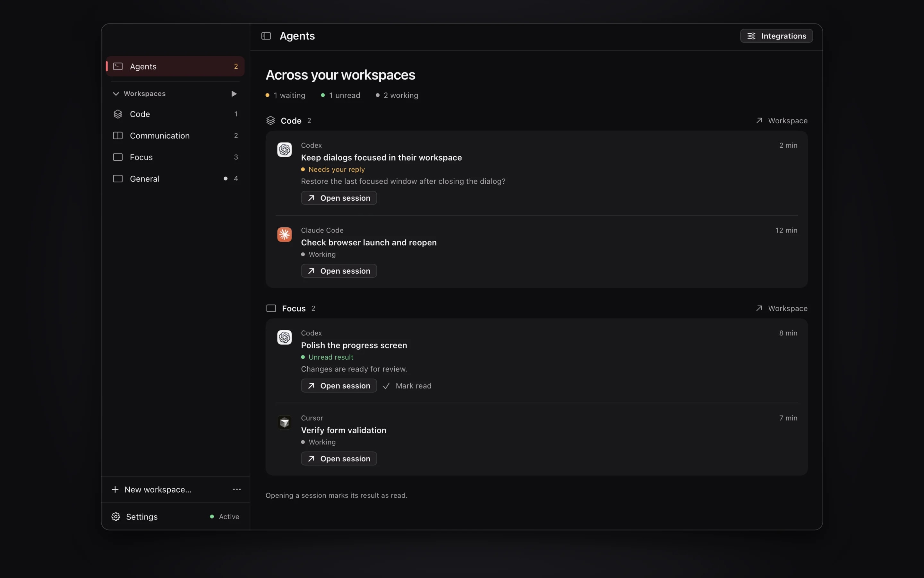924x578 pixels.
Task: Click the Focus group header icon
Action: (x=271, y=309)
